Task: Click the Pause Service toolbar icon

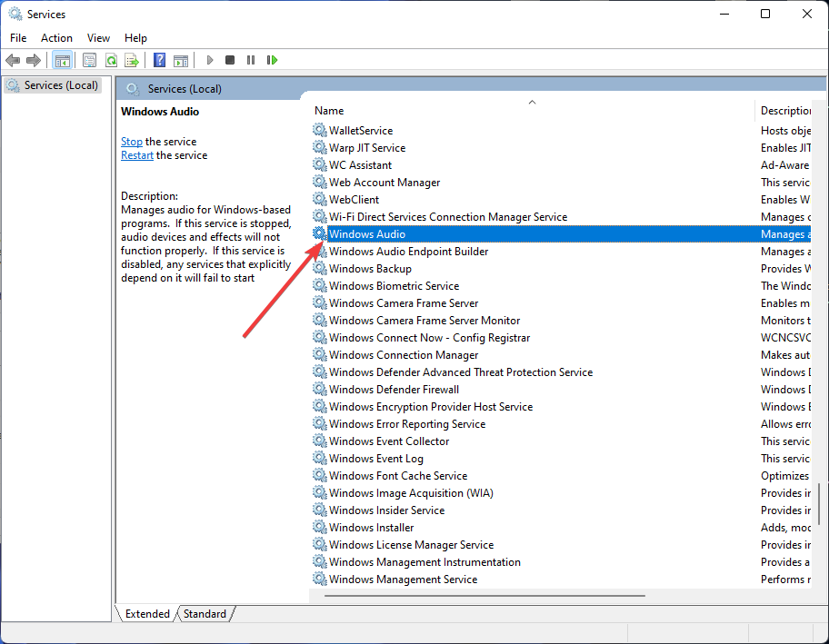Action: tap(251, 60)
